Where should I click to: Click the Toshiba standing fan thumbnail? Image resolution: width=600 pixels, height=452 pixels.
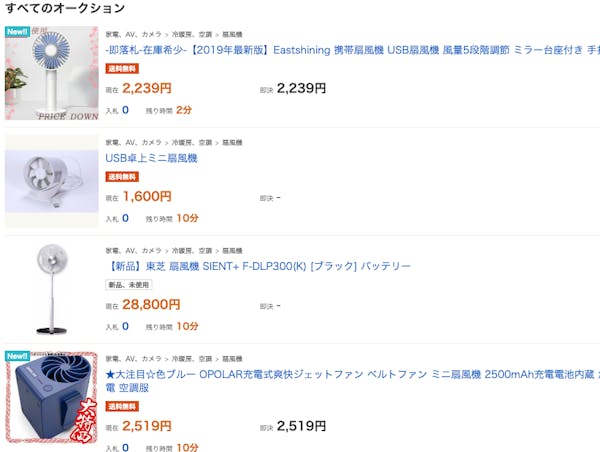point(51,289)
